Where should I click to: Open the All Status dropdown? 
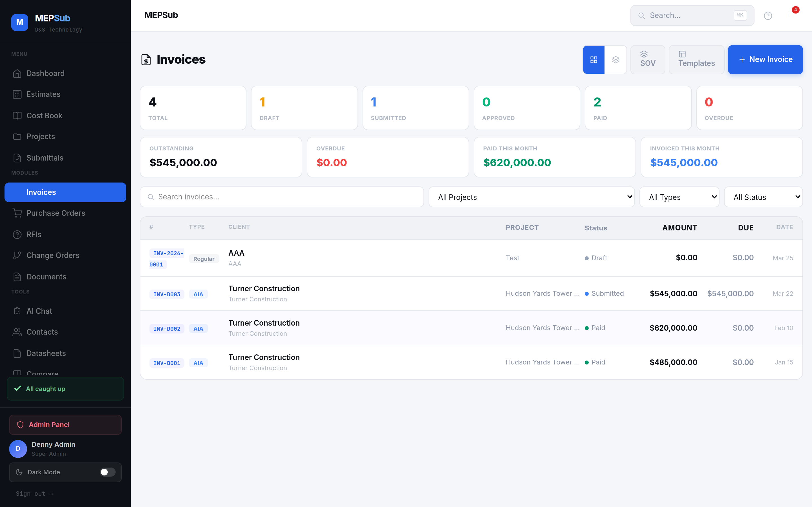(x=764, y=197)
